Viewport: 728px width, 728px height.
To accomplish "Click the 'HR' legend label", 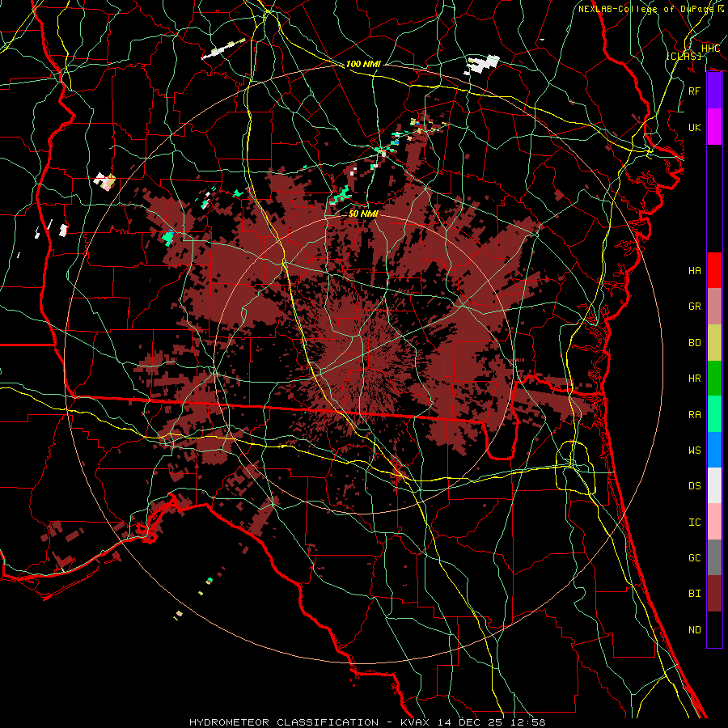I will pyautogui.click(x=694, y=379).
